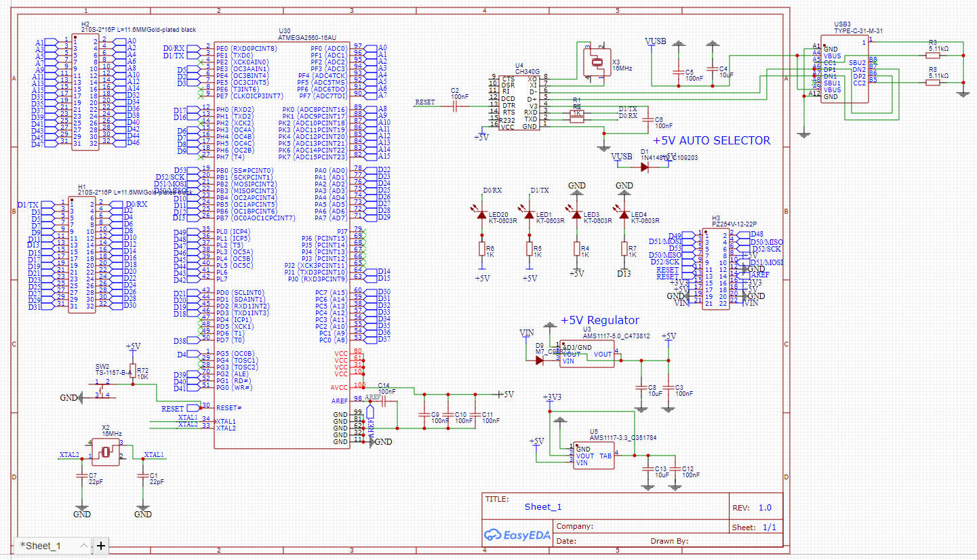Click the plus button to add sheet
This screenshot has height=560, width=977.
pos(100,546)
